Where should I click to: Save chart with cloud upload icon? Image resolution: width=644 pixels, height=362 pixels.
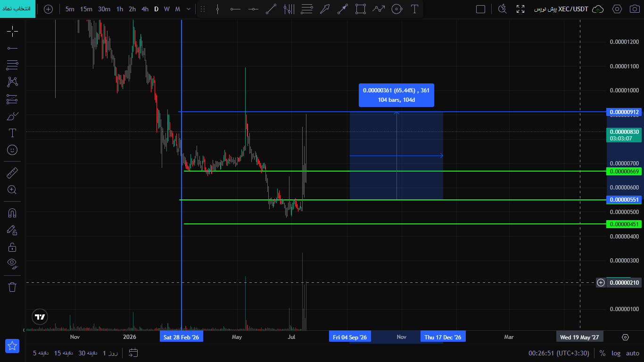tap(598, 9)
